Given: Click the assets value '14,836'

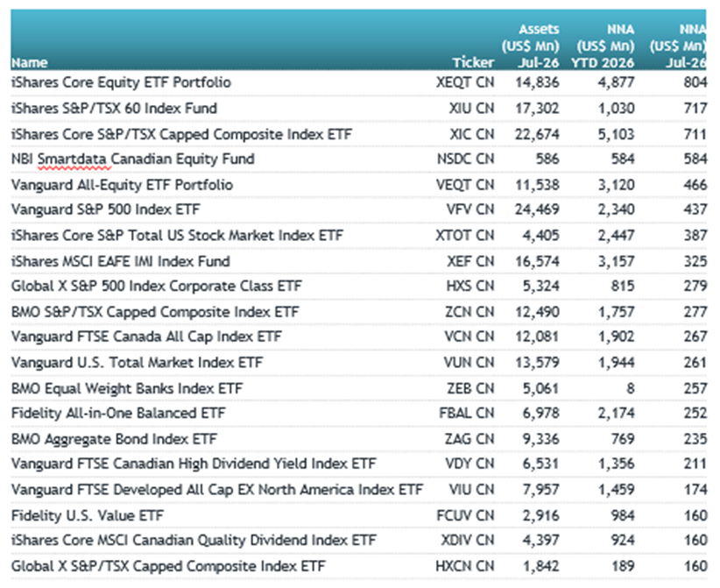Looking at the screenshot, I should pyautogui.click(x=537, y=82).
